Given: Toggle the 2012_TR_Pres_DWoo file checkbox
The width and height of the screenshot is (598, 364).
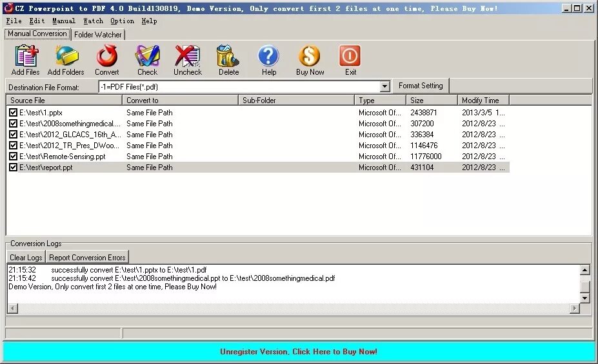Looking at the screenshot, I should tap(13, 146).
